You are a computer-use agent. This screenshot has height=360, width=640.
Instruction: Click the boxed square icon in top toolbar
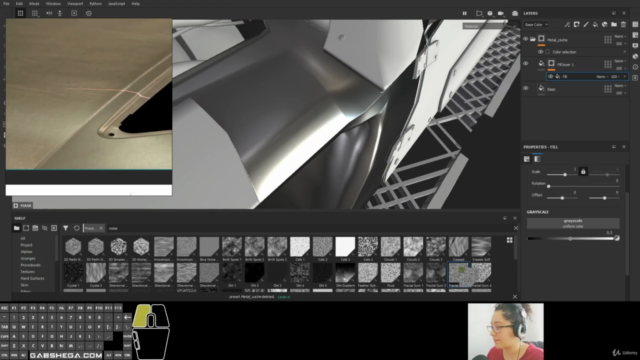tap(74, 13)
